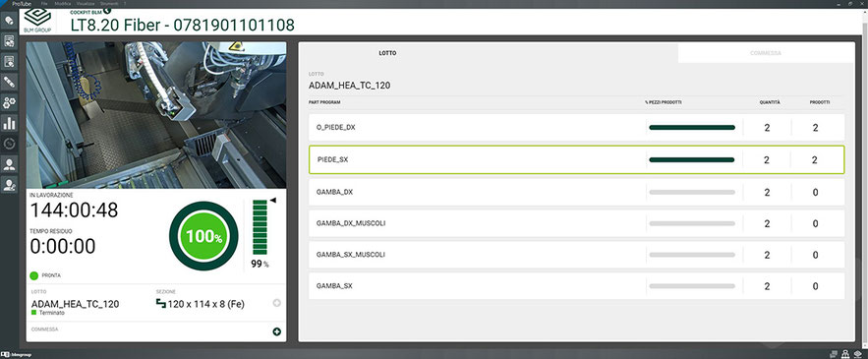Click the grey plus beside section 120 x 114 x 8
868x359 pixels.
coord(277,303)
